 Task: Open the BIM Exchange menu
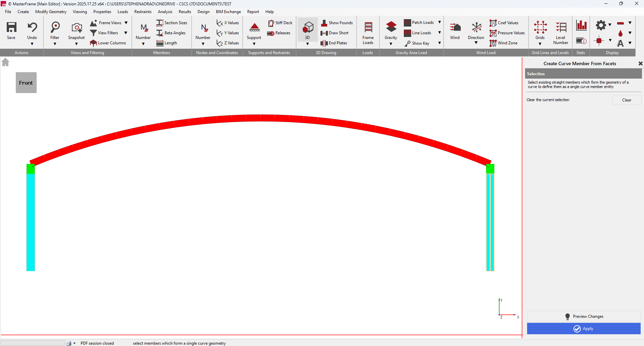click(x=228, y=12)
